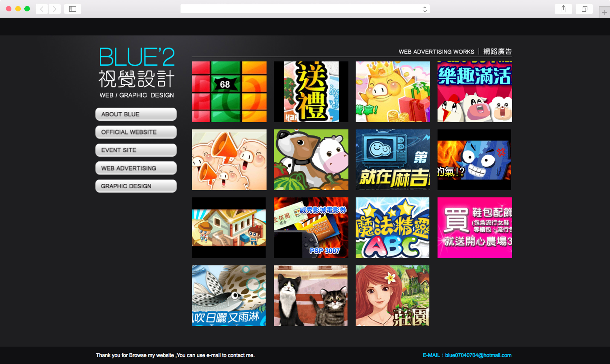Show all tabs overview icon
Viewport: 610px width, 364px height.
[x=584, y=9]
